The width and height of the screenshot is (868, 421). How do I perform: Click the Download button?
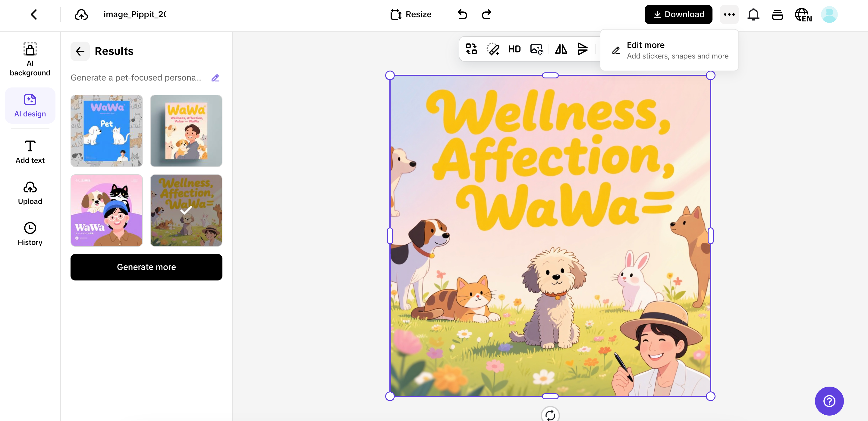click(678, 14)
